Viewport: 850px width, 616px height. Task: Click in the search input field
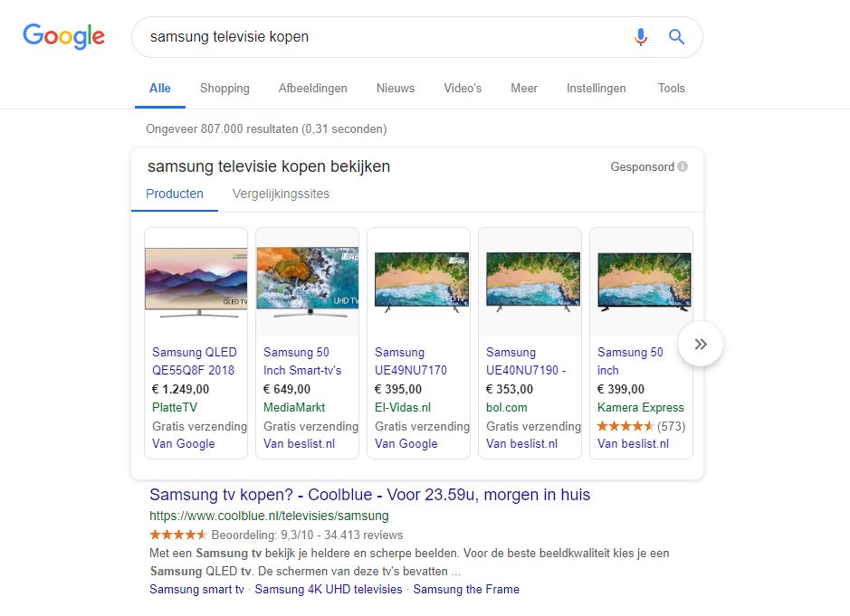pyautogui.click(x=380, y=37)
